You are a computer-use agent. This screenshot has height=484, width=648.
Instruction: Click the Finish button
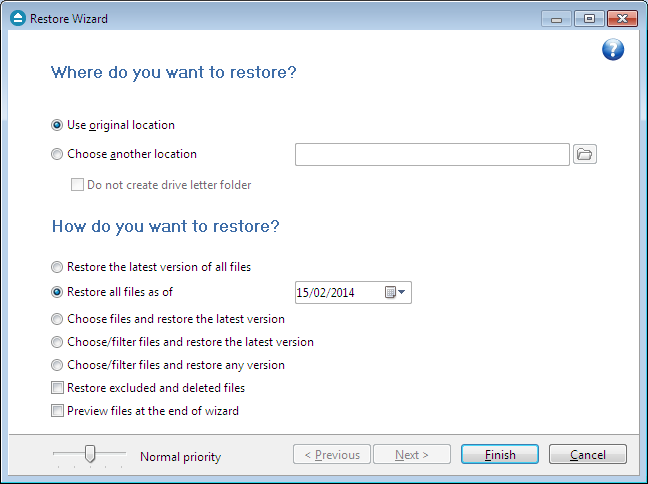[x=500, y=454]
